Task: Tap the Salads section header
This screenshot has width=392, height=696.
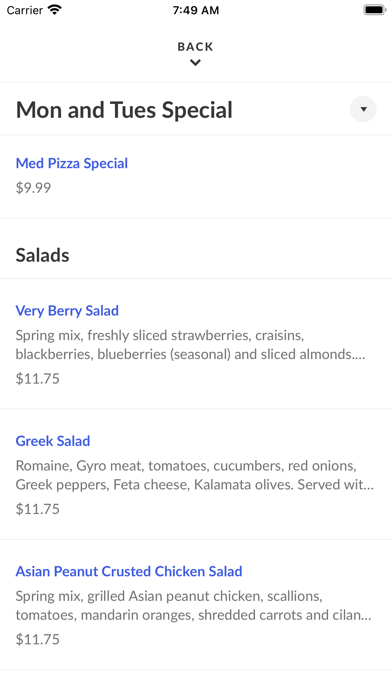Action: (x=43, y=255)
